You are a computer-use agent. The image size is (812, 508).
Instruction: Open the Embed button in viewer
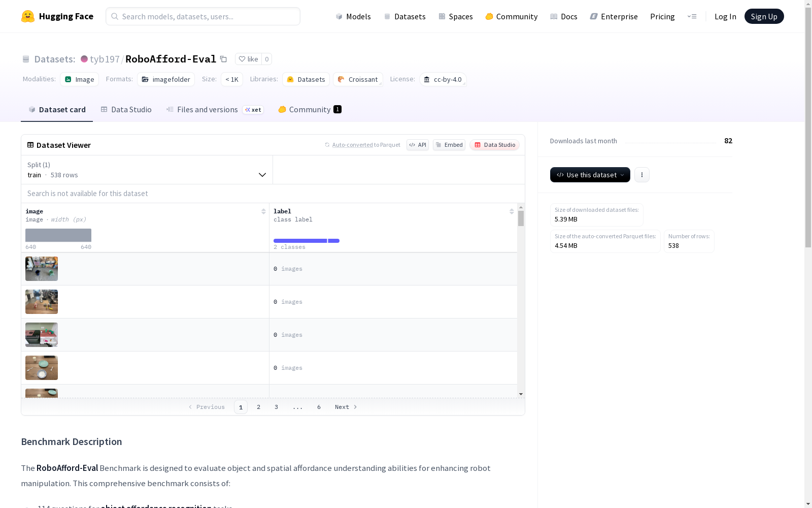coord(449,145)
